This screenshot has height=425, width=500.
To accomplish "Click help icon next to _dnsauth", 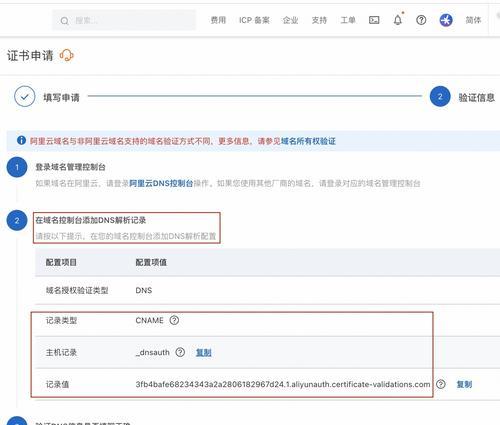I will [180, 352].
